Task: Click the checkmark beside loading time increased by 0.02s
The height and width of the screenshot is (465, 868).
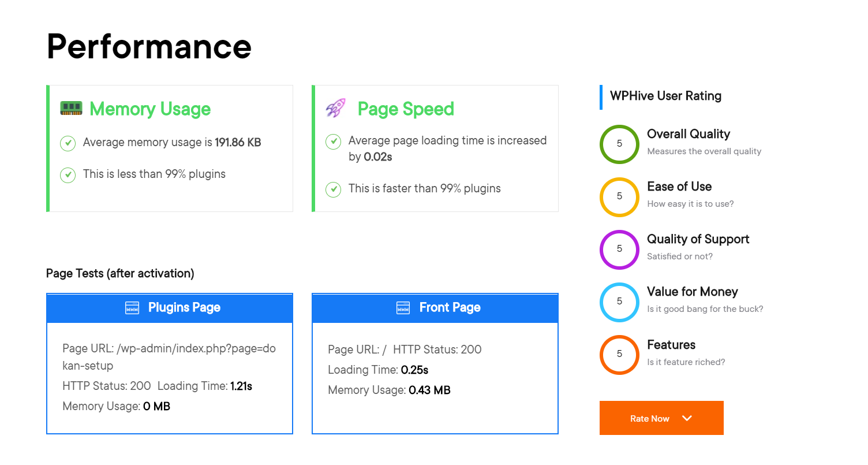Action: (333, 141)
